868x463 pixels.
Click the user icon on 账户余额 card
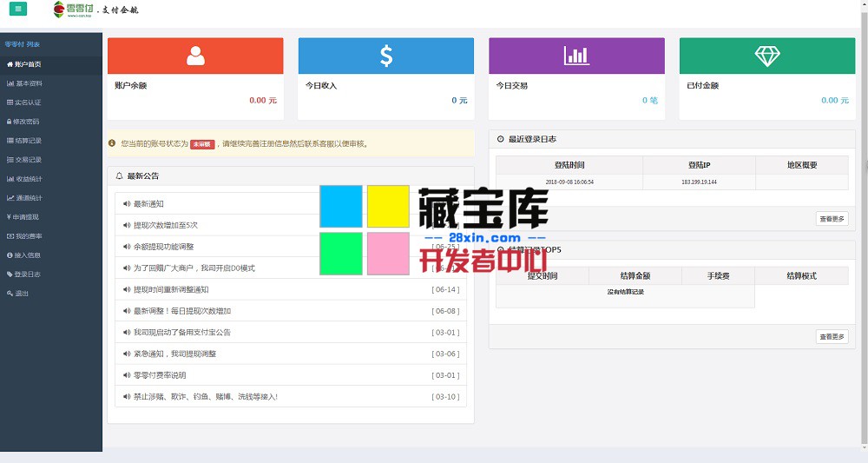pos(195,56)
